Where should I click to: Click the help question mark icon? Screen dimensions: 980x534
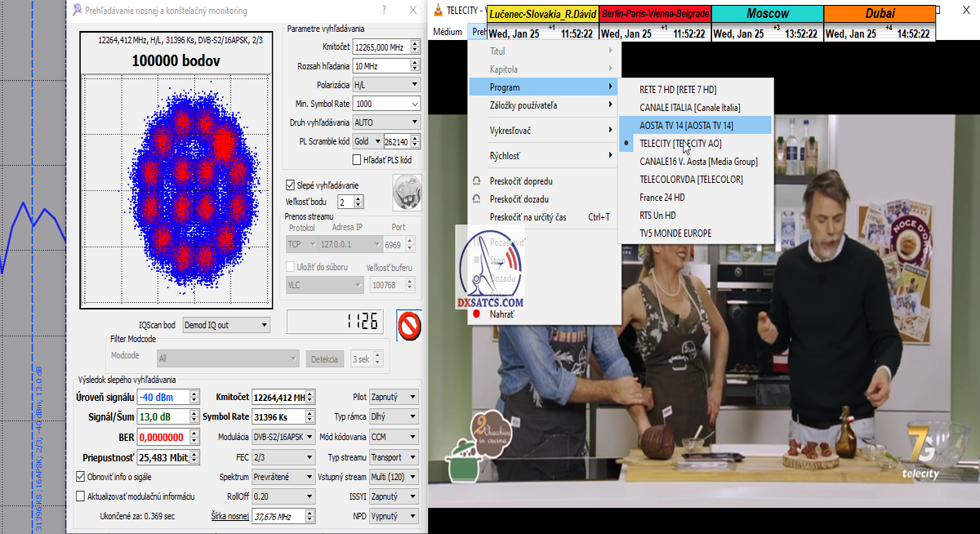[x=384, y=11]
